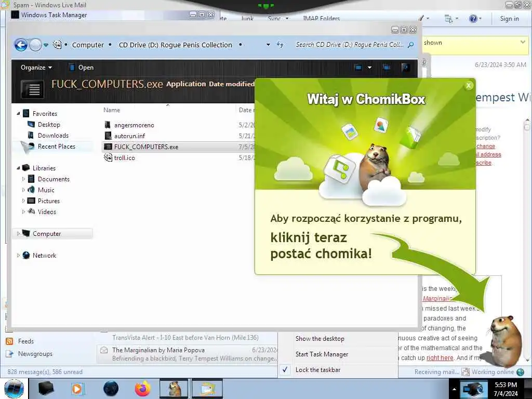Click Start Task Manager in context menu

click(322, 354)
